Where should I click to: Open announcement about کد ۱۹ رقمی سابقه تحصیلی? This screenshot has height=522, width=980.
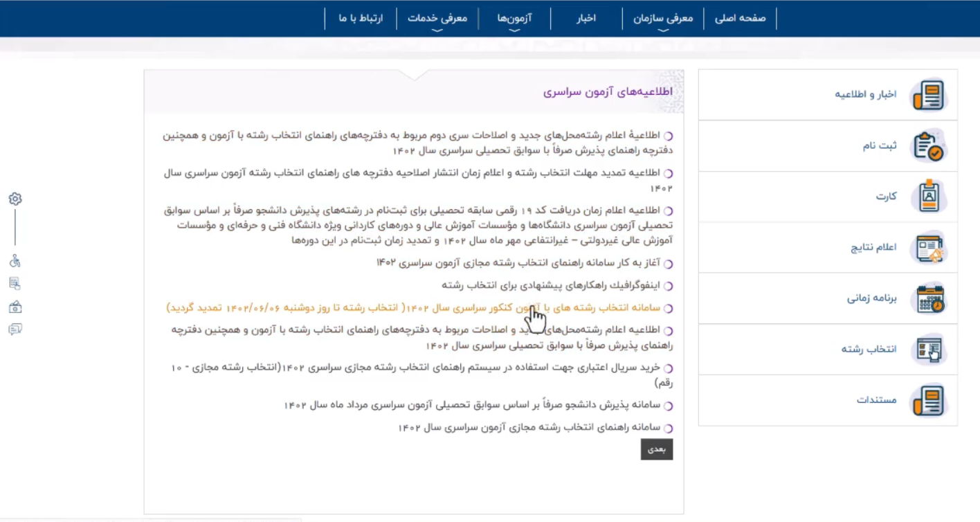(x=418, y=225)
